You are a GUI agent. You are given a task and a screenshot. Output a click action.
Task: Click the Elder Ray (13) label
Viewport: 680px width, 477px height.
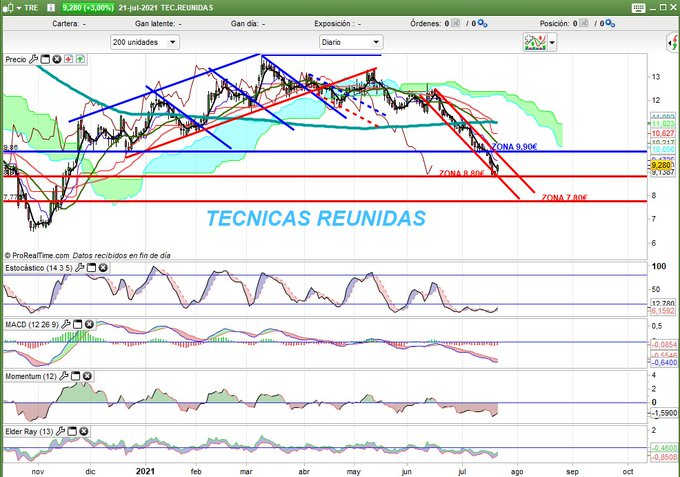29,431
